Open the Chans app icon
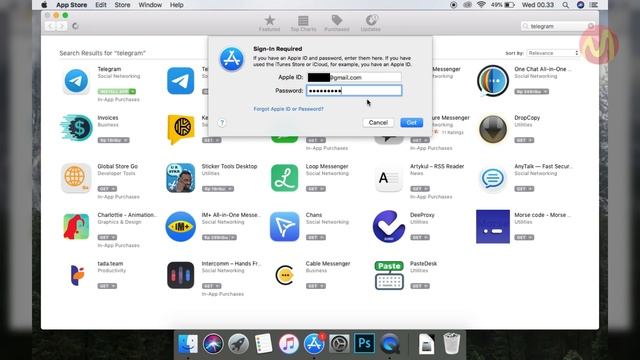Viewport: 640px width, 360px height. (x=284, y=226)
